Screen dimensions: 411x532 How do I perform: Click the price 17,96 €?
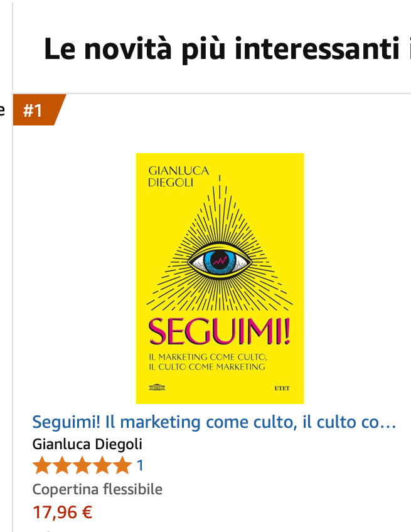pyautogui.click(x=63, y=512)
